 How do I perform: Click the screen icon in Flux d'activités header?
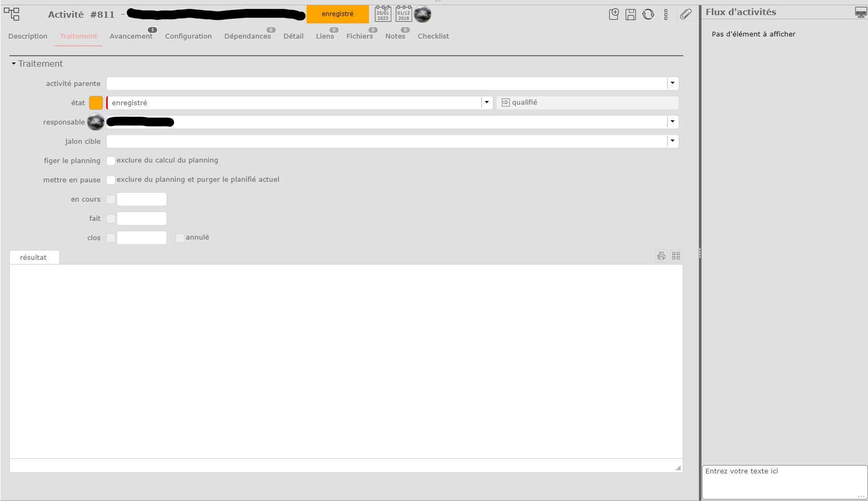pos(861,12)
